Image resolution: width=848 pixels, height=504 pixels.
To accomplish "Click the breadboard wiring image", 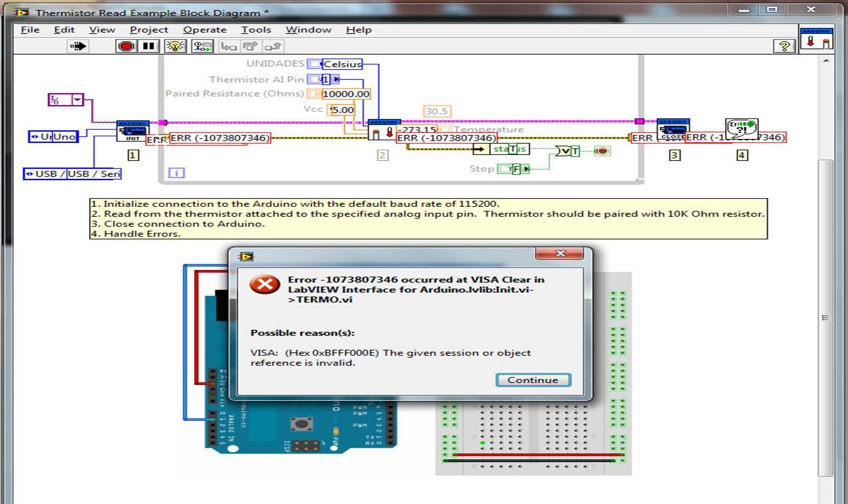I will 533,373.
